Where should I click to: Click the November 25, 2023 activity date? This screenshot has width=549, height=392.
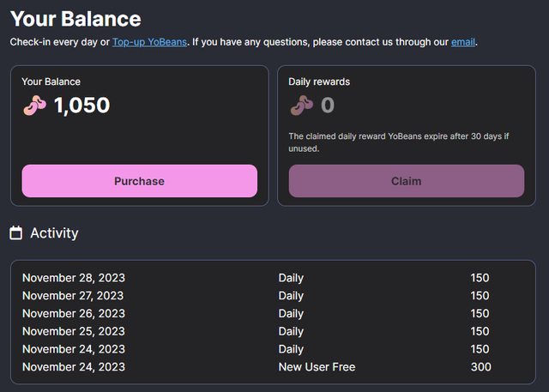click(74, 331)
